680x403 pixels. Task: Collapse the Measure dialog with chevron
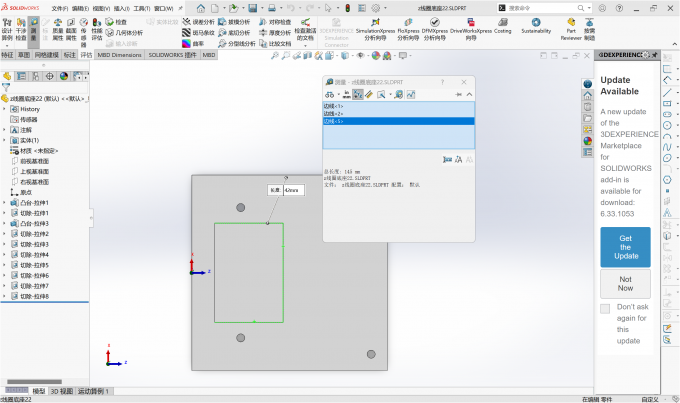click(469, 94)
